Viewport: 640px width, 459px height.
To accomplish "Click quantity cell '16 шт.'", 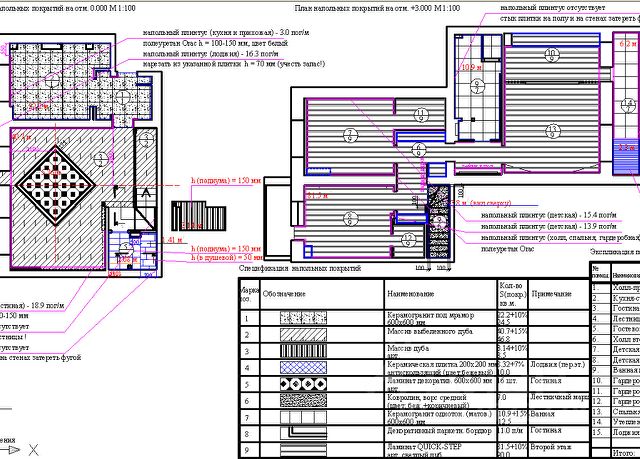I will pos(509,381).
